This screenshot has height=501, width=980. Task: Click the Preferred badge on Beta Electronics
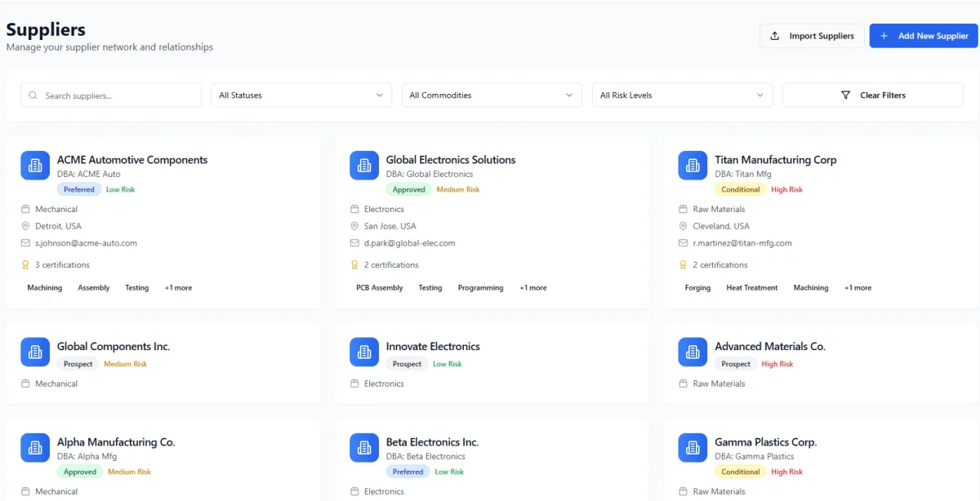click(x=408, y=472)
